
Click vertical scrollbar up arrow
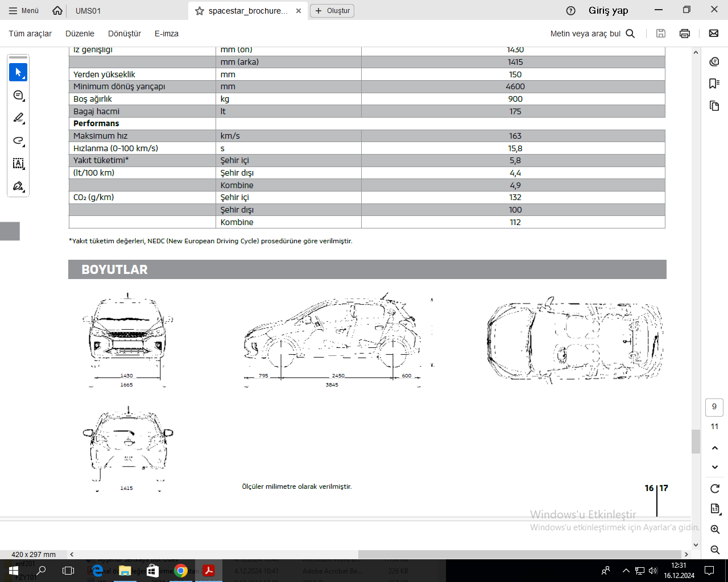pos(696,52)
